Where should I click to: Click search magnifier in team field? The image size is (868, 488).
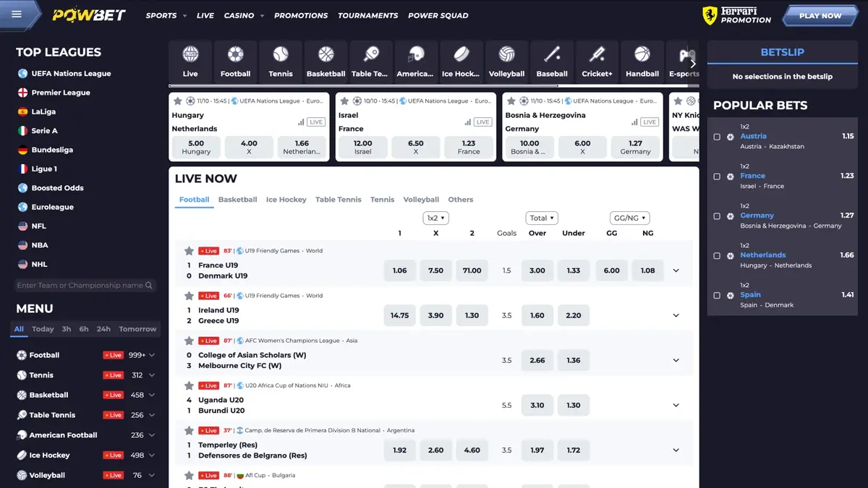click(150, 286)
